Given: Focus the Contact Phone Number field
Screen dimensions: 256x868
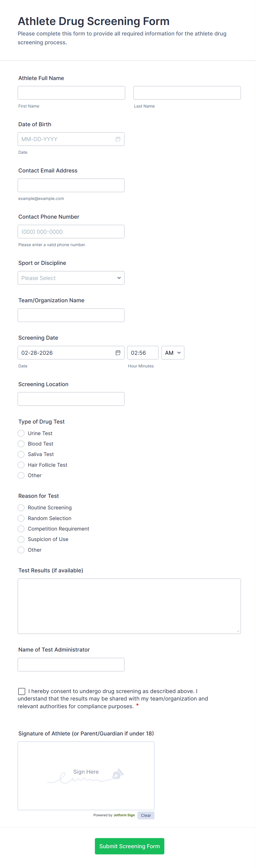Looking at the screenshot, I should click(71, 232).
